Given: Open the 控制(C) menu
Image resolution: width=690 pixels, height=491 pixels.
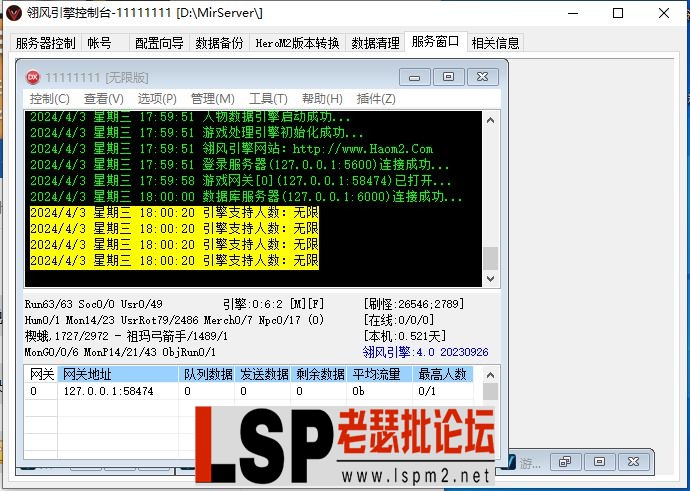Looking at the screenshot, I should pos(49,99).
